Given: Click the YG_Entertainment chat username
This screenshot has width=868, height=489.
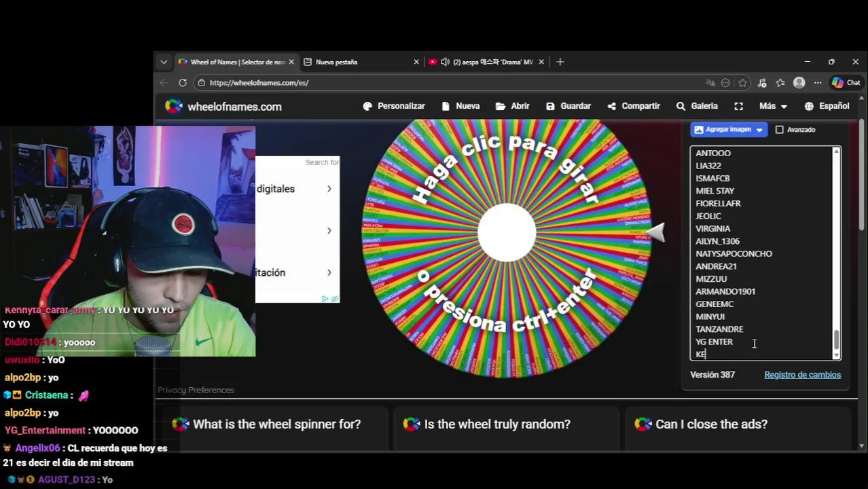Looking at the screenshot, I should [x=45, y=431].
